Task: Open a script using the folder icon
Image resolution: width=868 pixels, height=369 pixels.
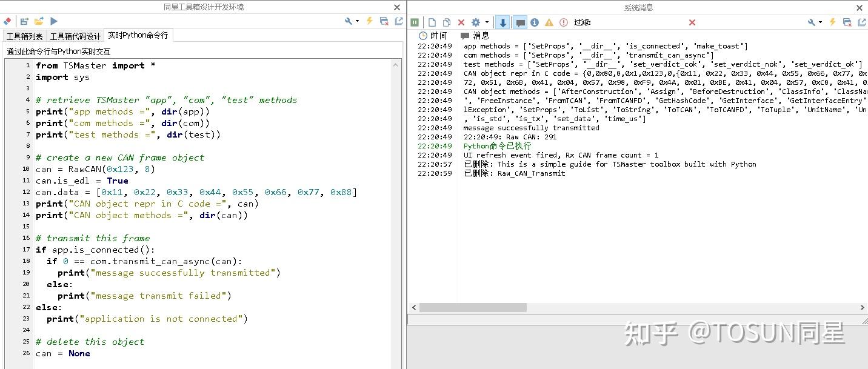Action: pyautogui.click(x=39, y=21)
